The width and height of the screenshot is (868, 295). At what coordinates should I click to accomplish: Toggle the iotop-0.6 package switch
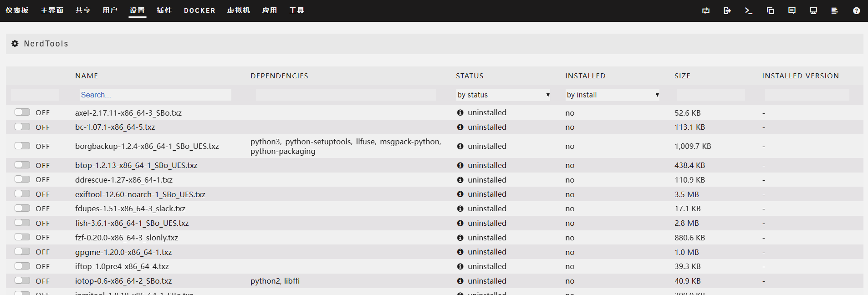(x=22, y=281)
